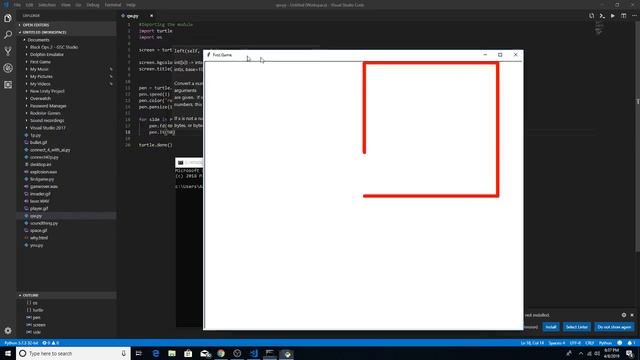Click Spaces: 4 indentation in status bar
The width and height of the screenshot is (640, 360).
557,343
